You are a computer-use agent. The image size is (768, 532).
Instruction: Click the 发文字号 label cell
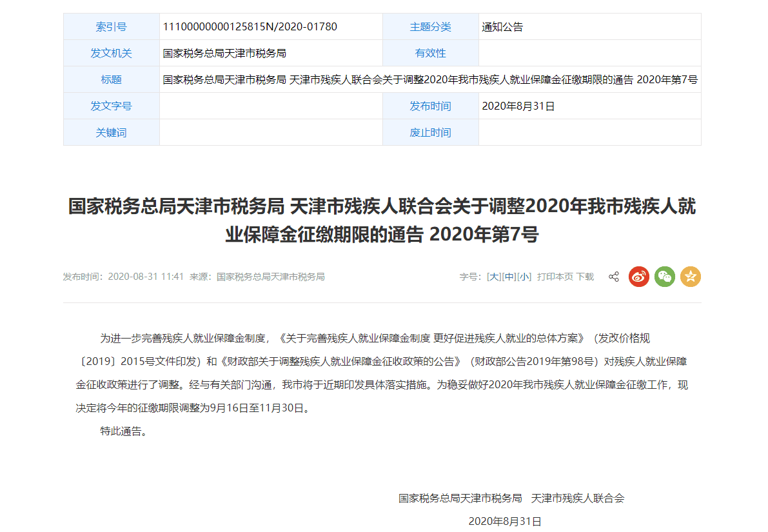[x=111, y=106]
